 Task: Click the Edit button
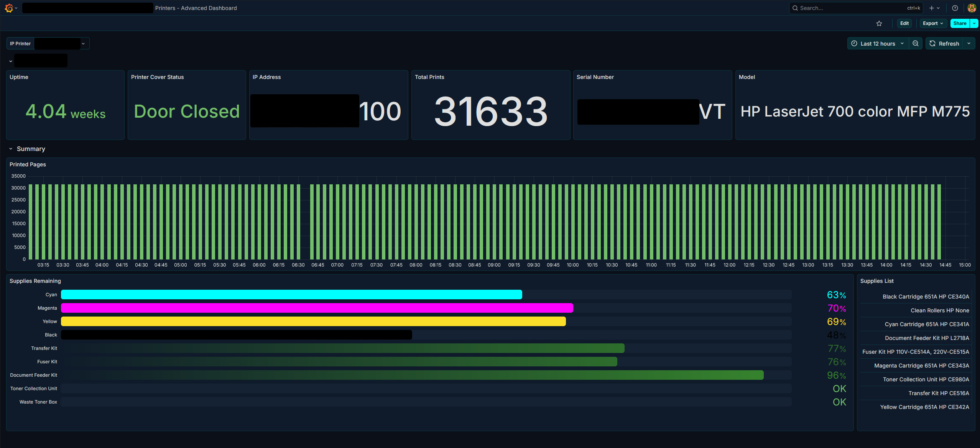pos(904,23)
